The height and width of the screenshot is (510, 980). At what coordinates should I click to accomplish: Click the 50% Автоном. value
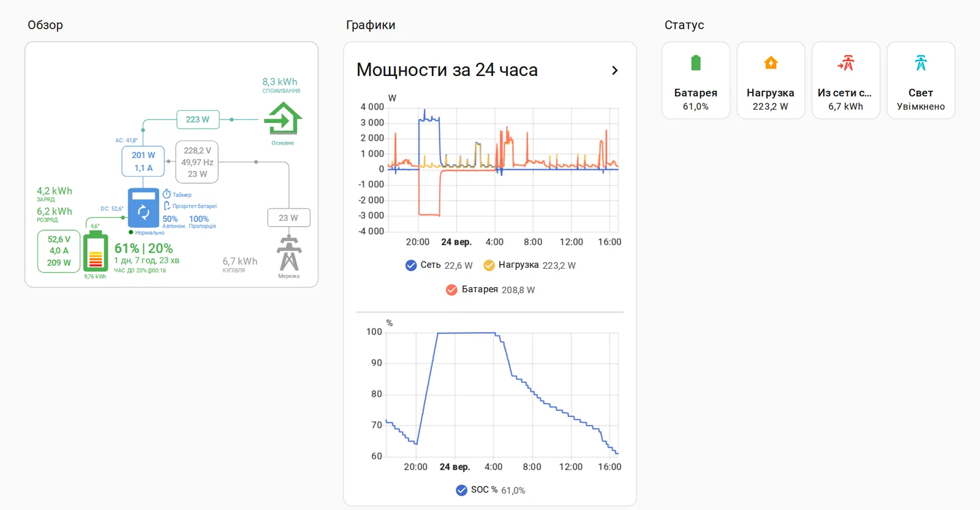coord(170,219)
